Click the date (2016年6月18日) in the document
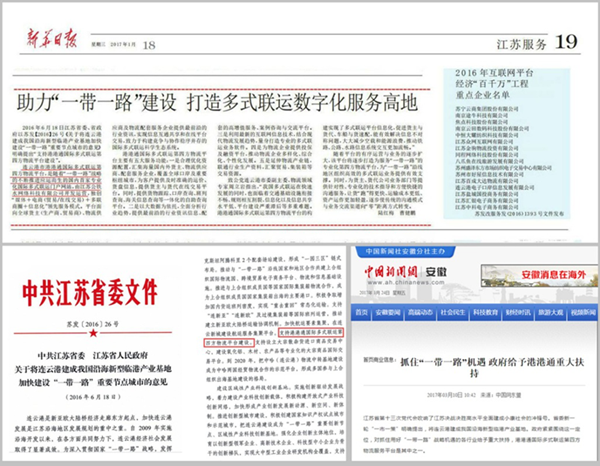 pyautogui.click(x=93, y=397)
